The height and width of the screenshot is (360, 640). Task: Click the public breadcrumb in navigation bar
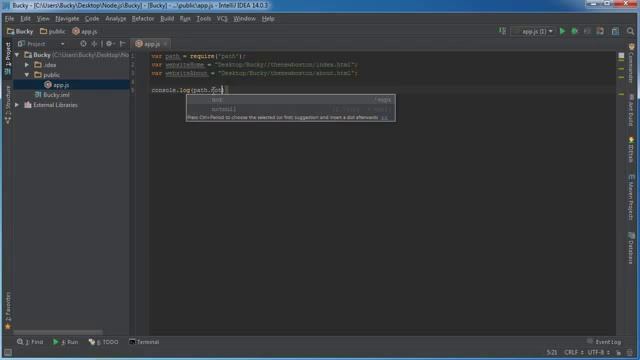(x=53, y=31)
